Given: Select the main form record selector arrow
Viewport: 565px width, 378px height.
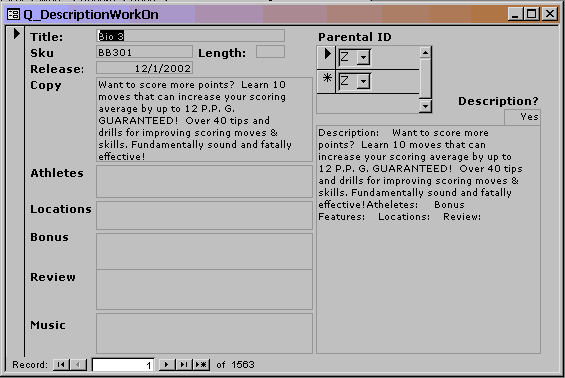Looking at the screenshot, I should click(x=16, y=34).
